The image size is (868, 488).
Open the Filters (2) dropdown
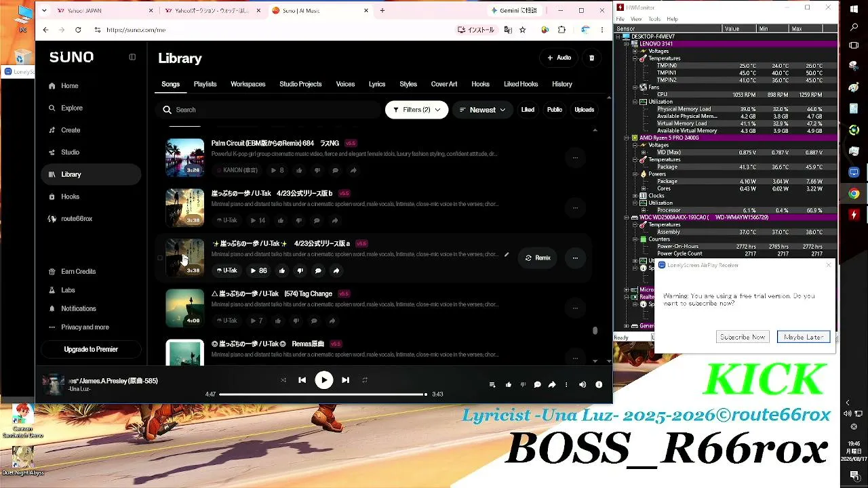click(416, 110)
